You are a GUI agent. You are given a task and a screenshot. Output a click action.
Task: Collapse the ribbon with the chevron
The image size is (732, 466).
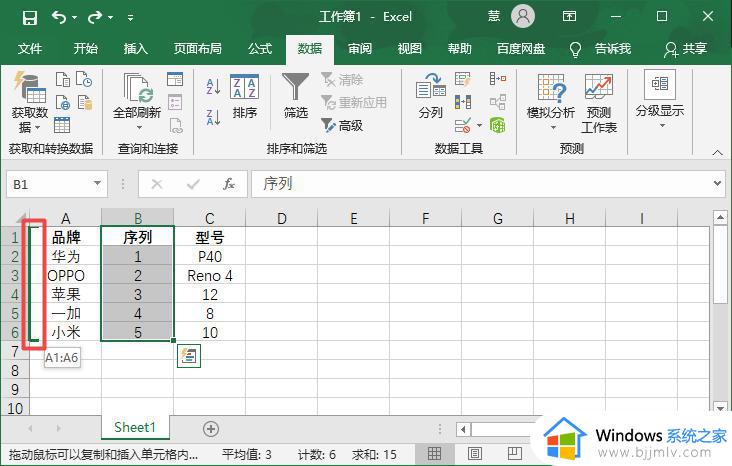point(718,153)
